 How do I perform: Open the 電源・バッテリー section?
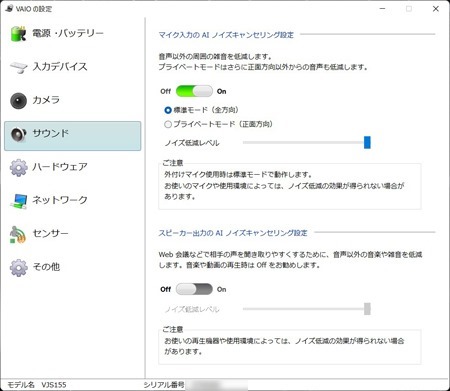pos(73,33)
